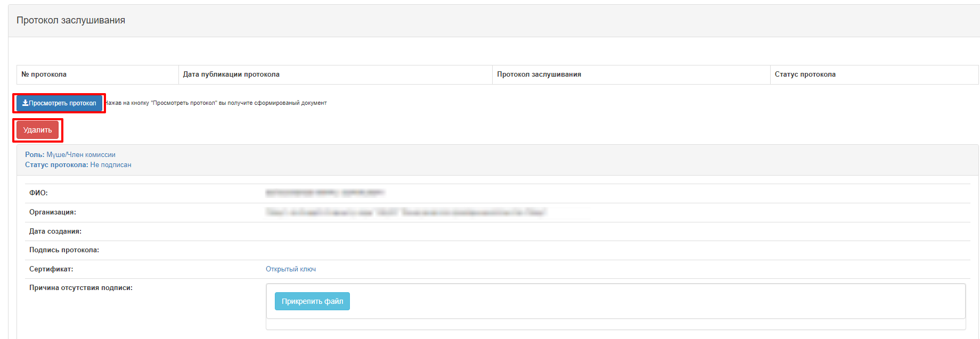This screenshot has width=980, height=339.
Task: Click the blurred ФИО value
Action: pos(325,193)
